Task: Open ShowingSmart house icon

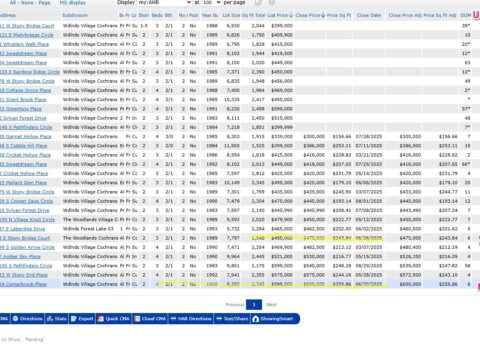Action: [x=255, y=319]
